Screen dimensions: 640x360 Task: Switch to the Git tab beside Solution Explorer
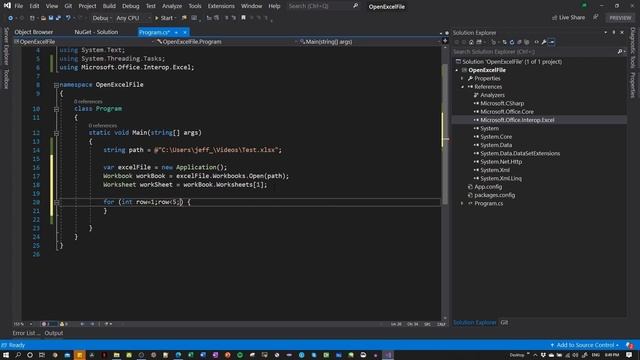[x=504, y=322]
